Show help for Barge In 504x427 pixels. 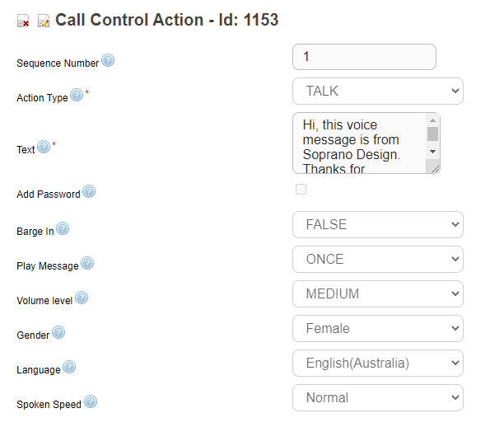[62, 229]
